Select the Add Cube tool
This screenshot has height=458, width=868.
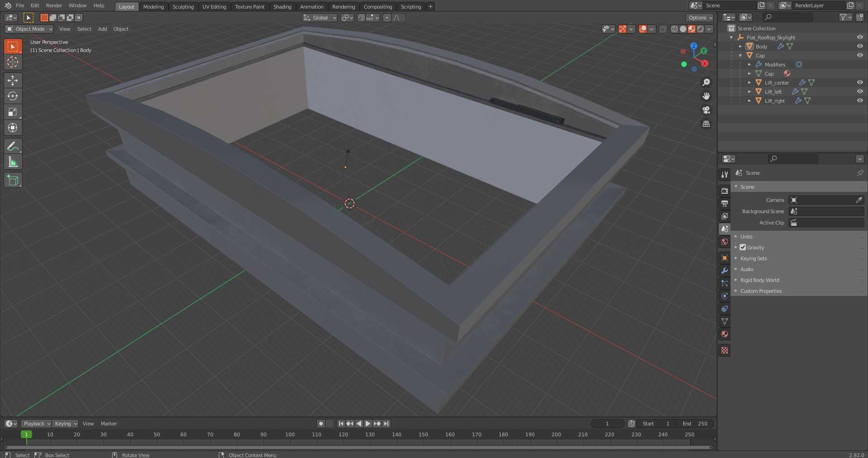click(13, 180)
